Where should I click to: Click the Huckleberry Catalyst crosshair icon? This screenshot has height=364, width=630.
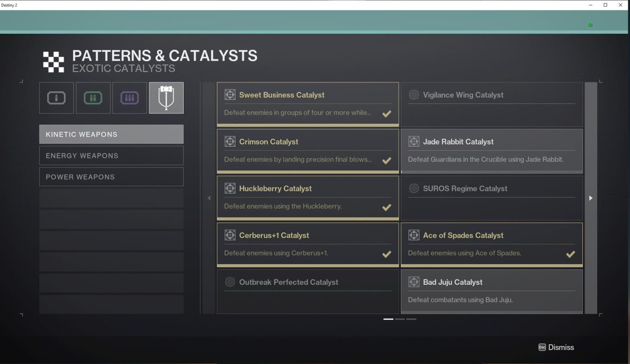[230, 189]
